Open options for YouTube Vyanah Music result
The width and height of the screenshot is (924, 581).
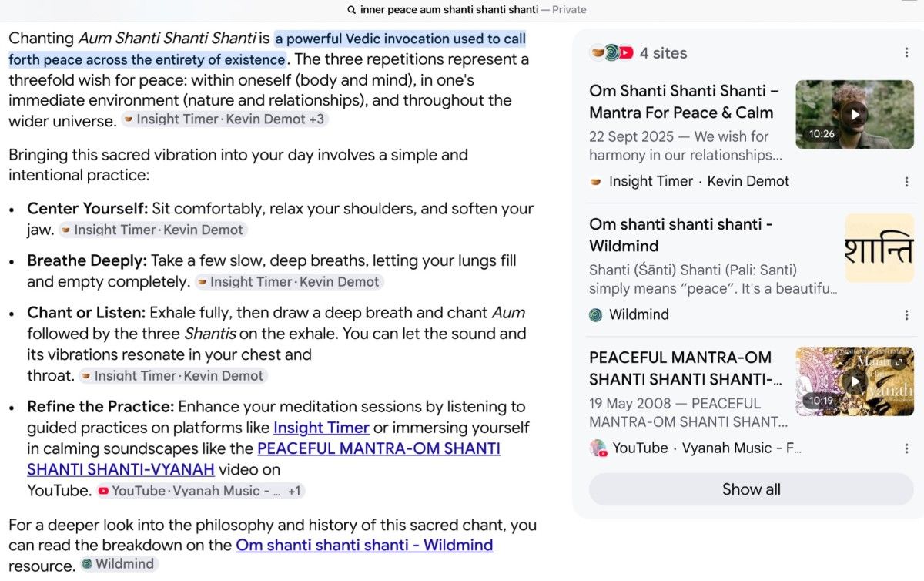pos(906,448)
